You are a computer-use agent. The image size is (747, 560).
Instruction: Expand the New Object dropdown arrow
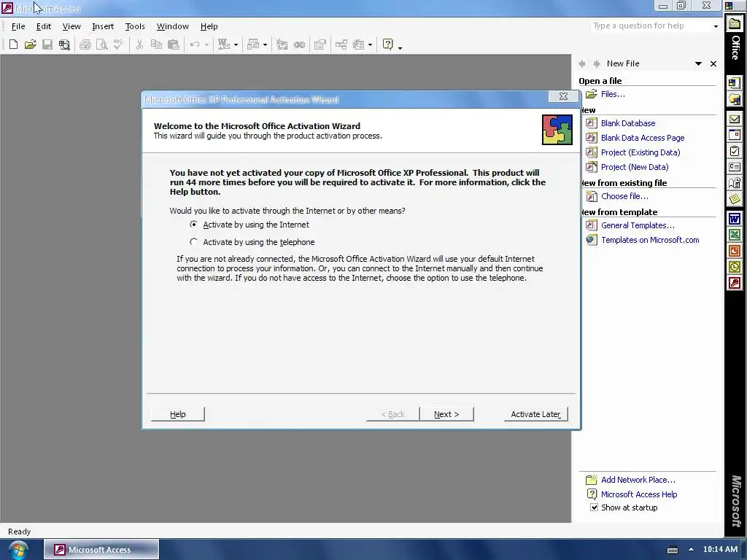tap(370, 44)
